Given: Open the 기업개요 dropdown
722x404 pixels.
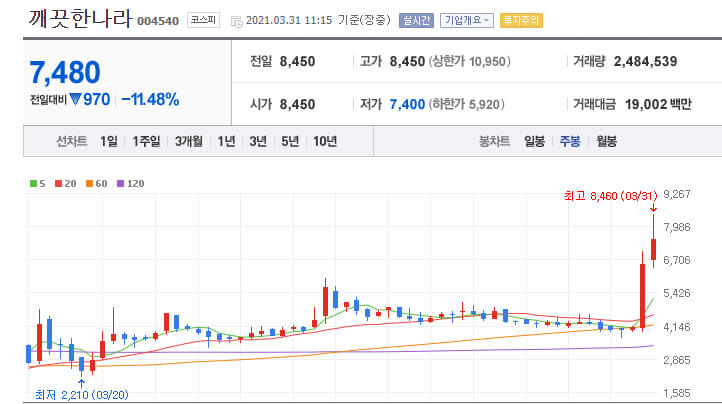Looking at the screenshot, I should (x=467, y=20).
